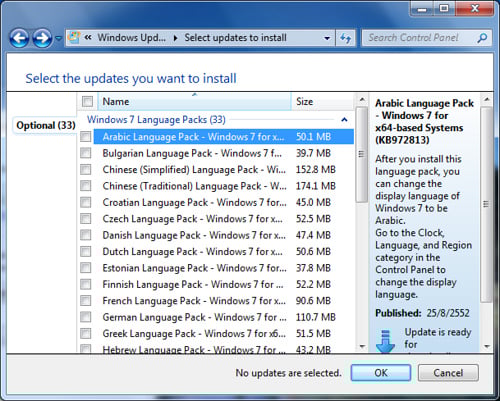This screenshot has width=500, height=401.
Task: Click the Windows Update icon in address bar
Action: click(x=74, y=38)
